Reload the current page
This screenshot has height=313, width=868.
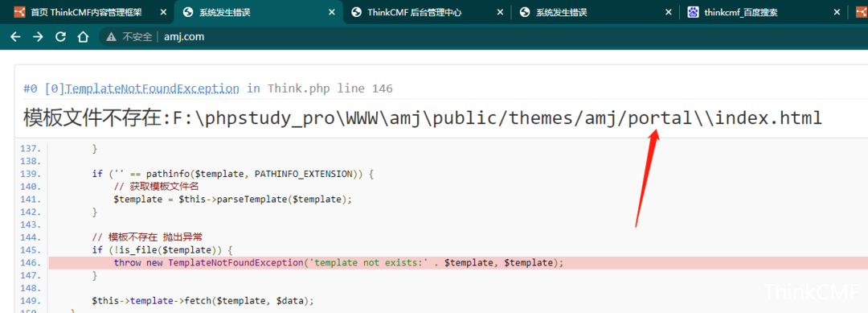pos(60,37)
